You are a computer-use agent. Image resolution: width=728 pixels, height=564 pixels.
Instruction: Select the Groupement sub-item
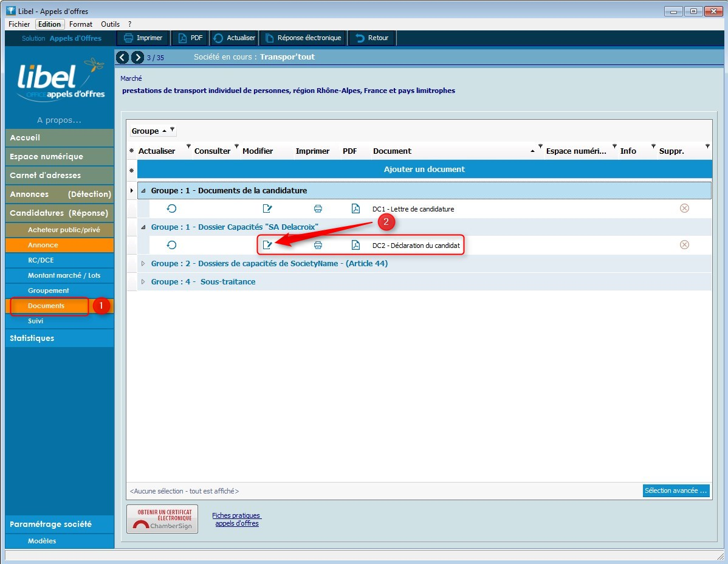[60, 291]
